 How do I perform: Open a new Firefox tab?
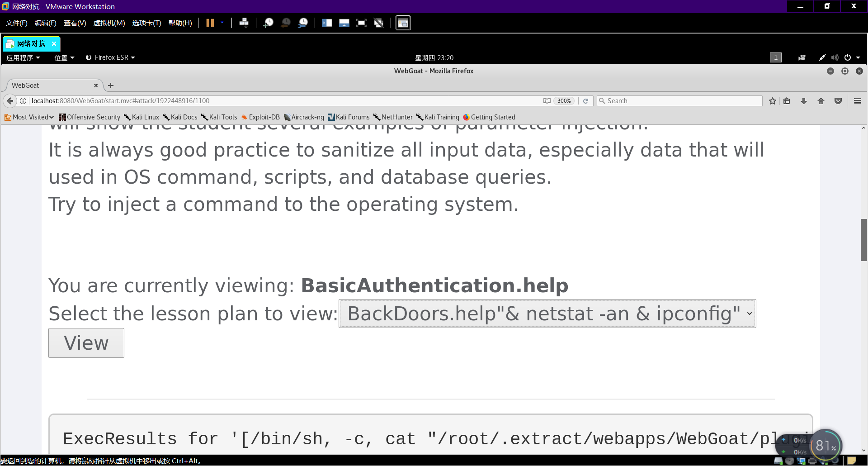[x=111, y=86]
